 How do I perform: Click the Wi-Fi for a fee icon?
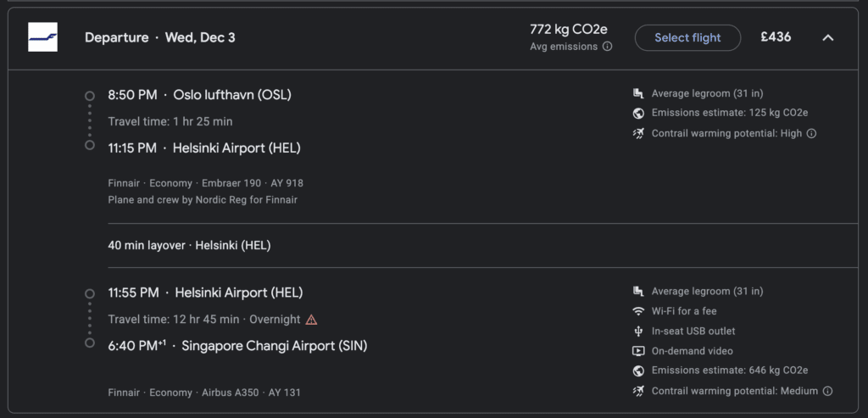click(x=638, y=311)
